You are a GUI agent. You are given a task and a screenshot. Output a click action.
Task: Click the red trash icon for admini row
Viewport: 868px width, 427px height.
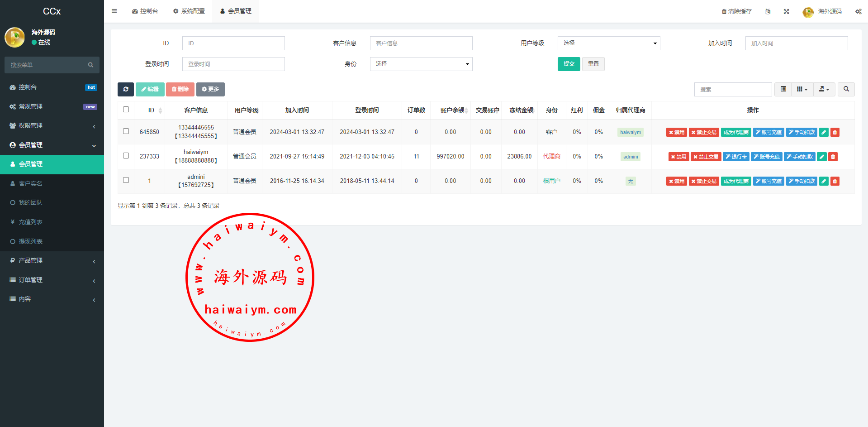835,181
